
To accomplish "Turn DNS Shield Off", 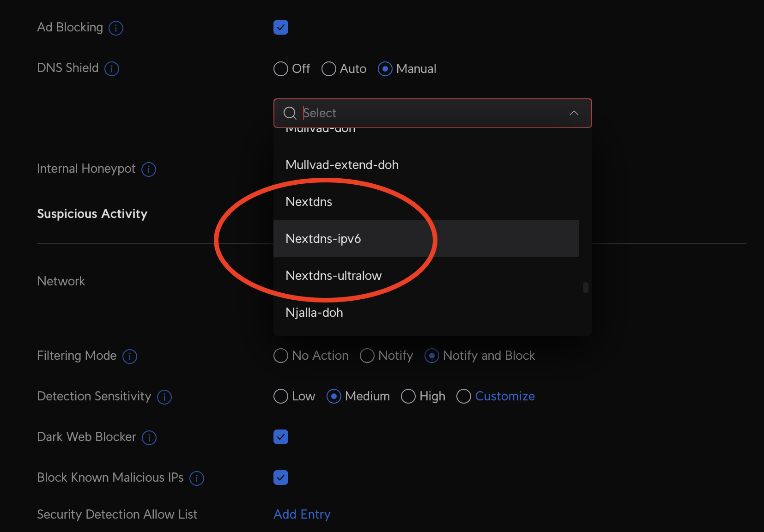I will pos(281,69).
